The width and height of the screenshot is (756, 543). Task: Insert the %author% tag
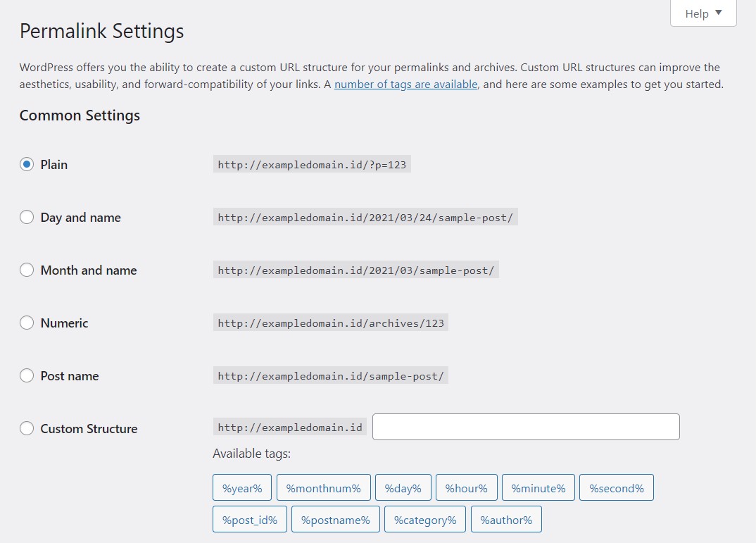click(x=506, y=520)
